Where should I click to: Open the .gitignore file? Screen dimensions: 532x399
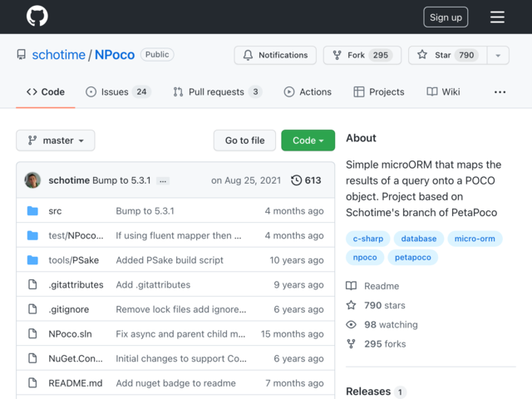coord(68,309)
